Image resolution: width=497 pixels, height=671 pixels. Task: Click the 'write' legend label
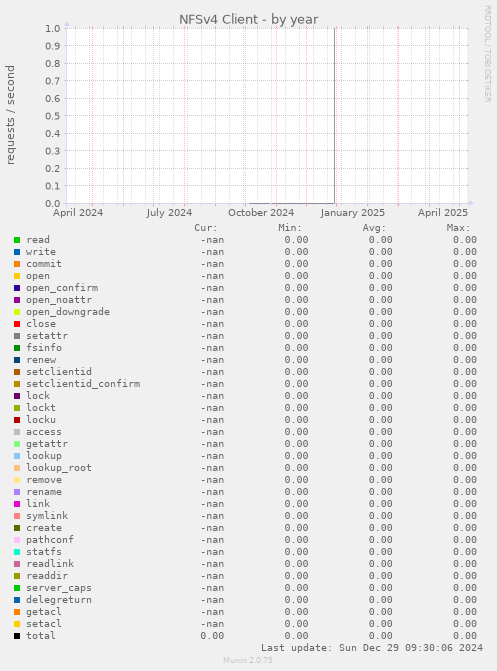[x=41, y=252]
